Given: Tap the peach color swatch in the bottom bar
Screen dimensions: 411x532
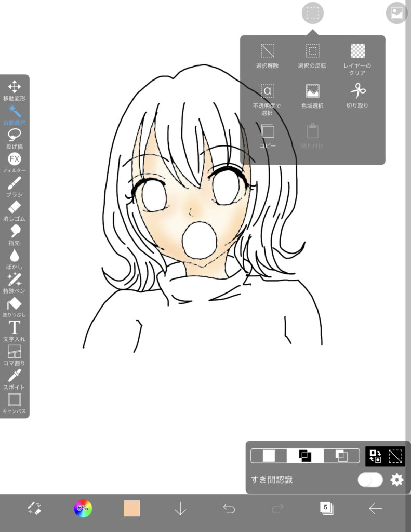Looking at the screenshot, I should [132, 509].
